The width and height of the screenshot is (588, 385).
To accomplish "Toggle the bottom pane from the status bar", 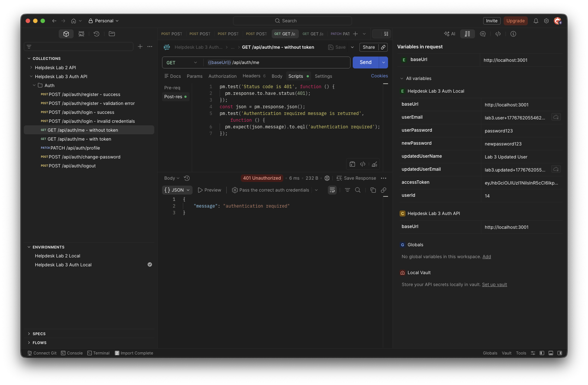I will [551, 353].
